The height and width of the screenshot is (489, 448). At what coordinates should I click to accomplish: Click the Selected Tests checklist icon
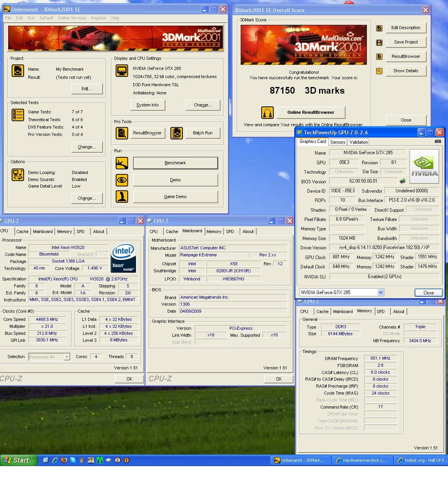(x=18, y=115)
